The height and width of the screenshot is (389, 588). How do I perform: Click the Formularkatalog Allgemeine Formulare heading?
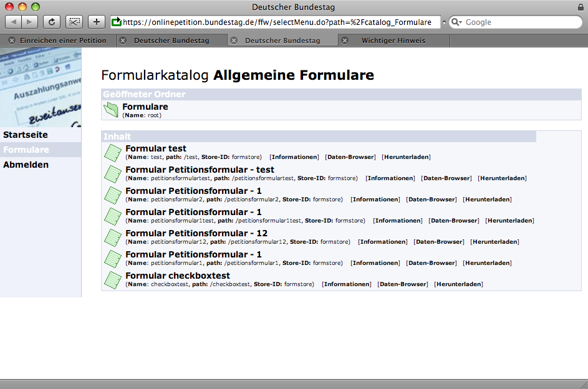[238, 75]
